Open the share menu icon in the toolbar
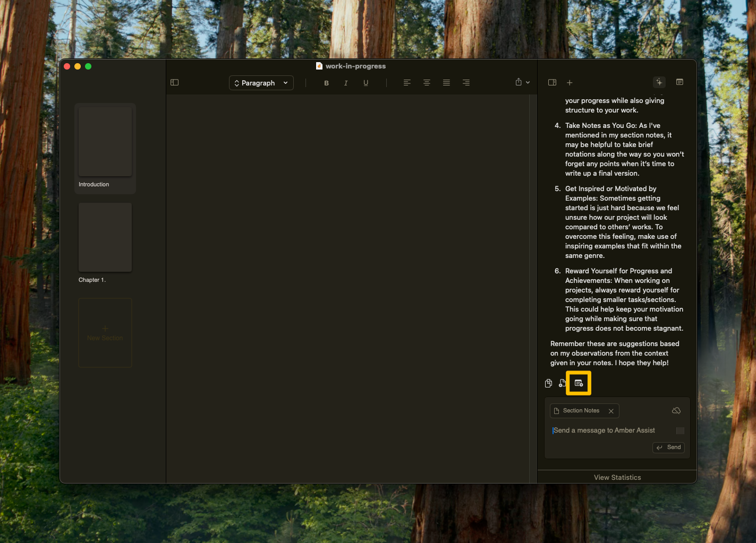Viewport: 756px width, 543px height. (519, 82)
